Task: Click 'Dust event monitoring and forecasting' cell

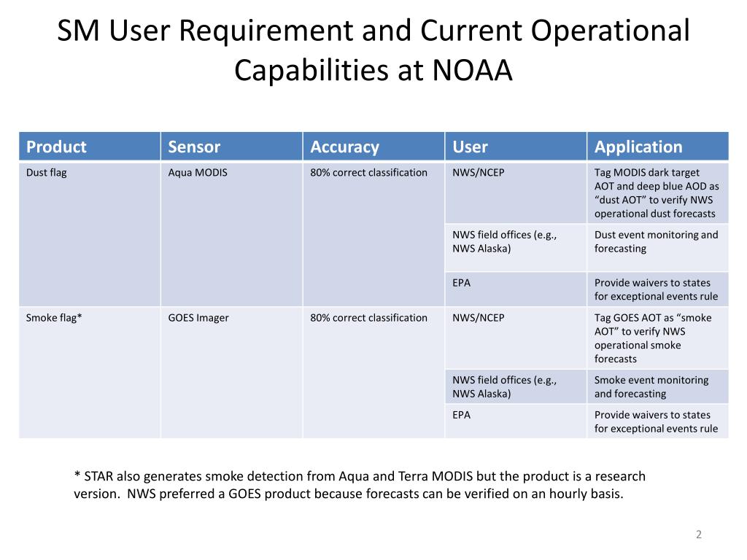Action: coord(658,248)
